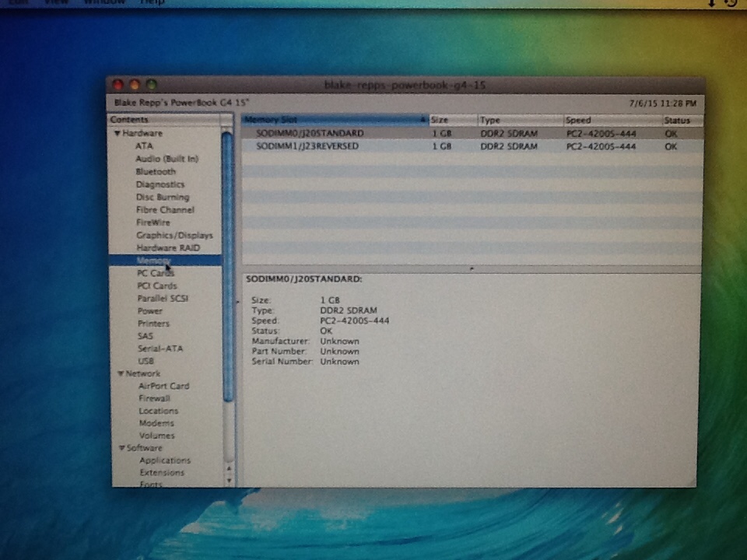Select Hardware RAID entry
The image size is (747, 560).
pyautogui.click(x=168, y=247)
